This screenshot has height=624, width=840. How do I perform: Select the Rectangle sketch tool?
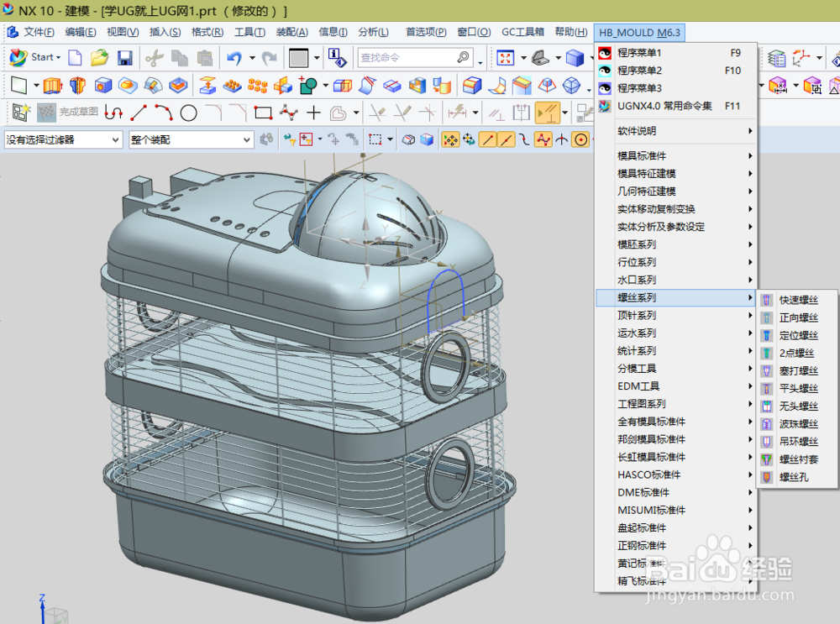click(262, 112)
